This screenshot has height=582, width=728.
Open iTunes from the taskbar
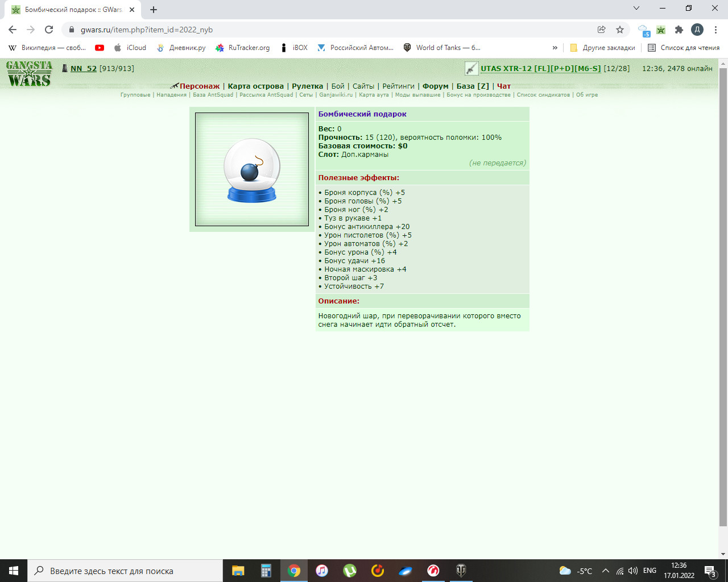(322, 571)
